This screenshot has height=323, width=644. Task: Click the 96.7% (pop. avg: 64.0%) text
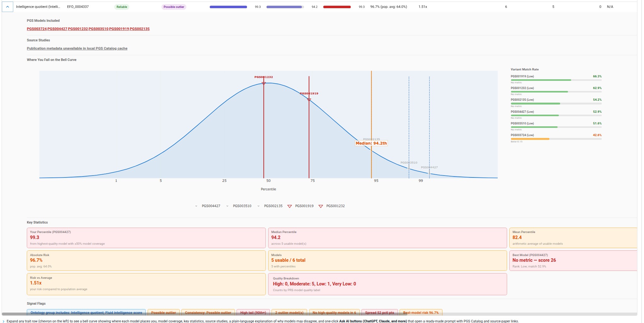[x=389, y=7]
